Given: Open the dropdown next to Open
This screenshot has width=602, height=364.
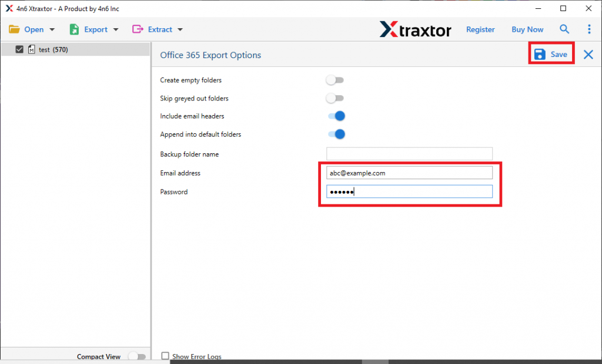Looking at the screenshot, I should click(x=52, y=29).
